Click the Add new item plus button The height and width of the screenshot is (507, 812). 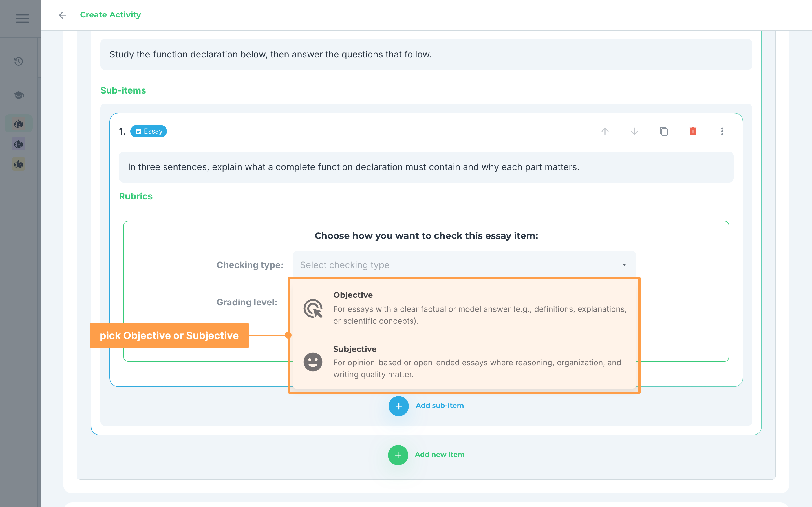coord(398,455)
